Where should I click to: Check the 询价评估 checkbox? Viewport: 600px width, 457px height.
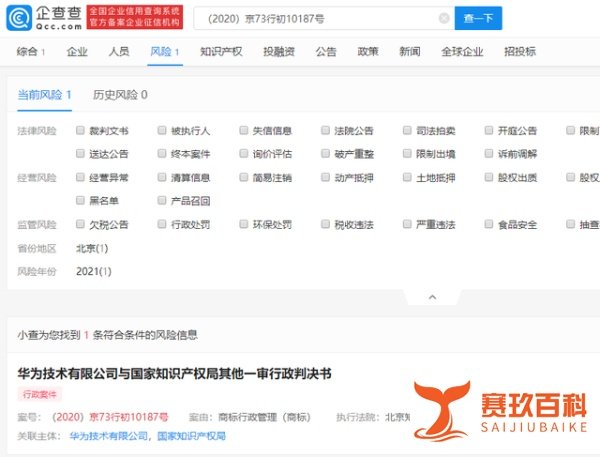tap(244, 154)
